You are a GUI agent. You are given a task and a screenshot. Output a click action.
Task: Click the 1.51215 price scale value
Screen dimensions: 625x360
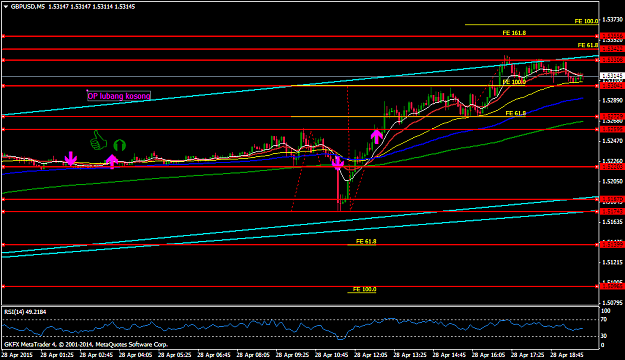pos(613,262)
